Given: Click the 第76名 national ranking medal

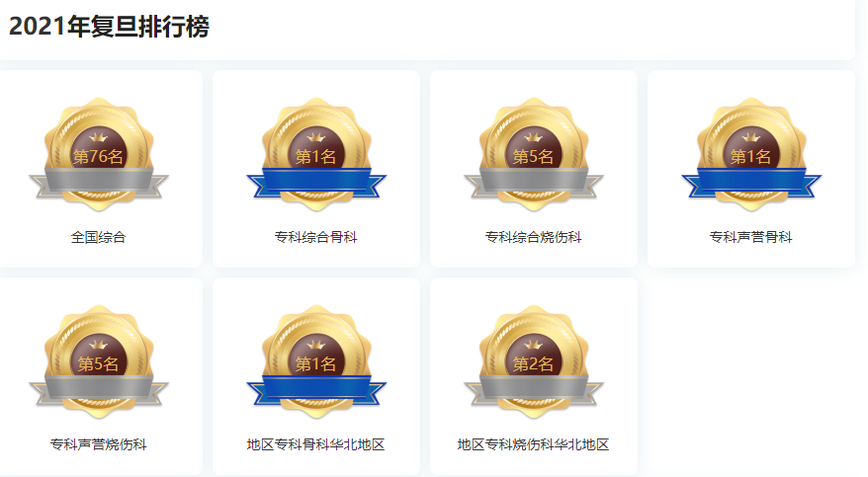Looking at the screenshot, I should [99, 155].
